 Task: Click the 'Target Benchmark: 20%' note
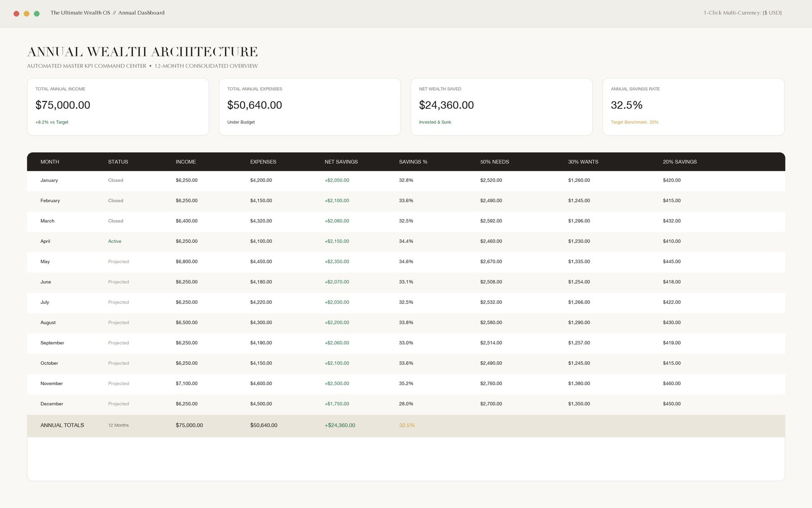point(634,122)
